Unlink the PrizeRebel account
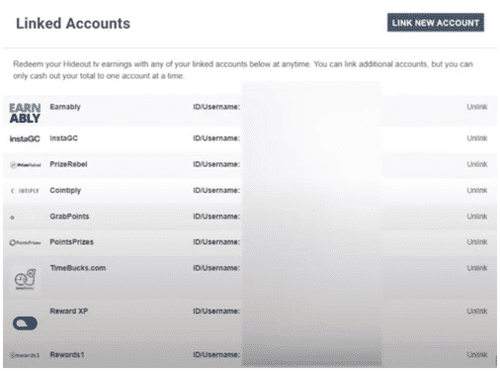The image size is (500, 371). click(x=477, y=164)
